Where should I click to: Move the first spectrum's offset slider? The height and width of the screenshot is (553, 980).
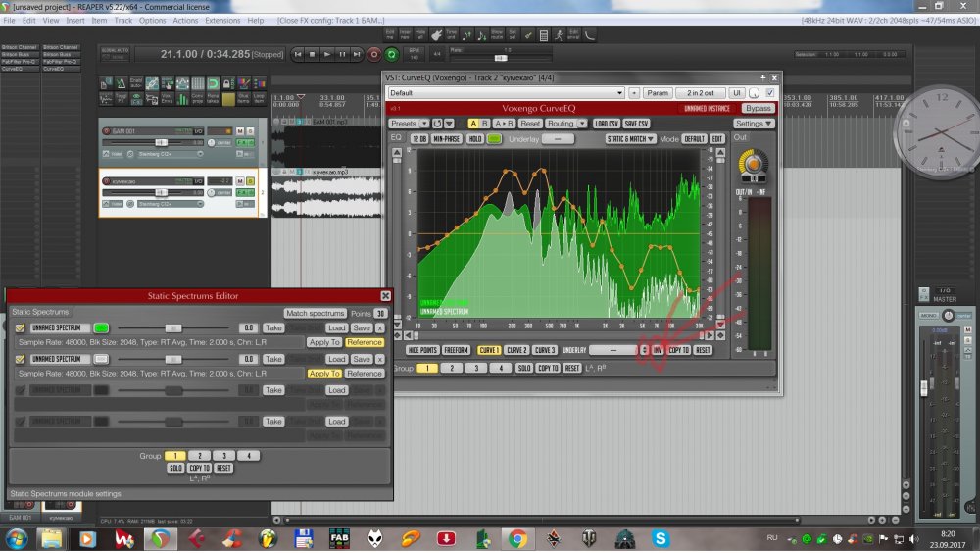coord(173,327)
